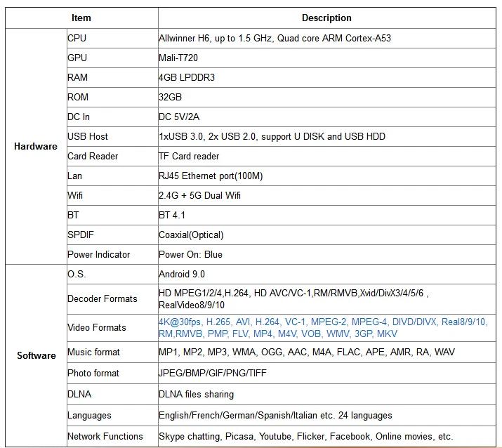Screen dimensions: 502x448
Task: Select the '2.4G + 5G Dual Wifi' cell
Action: [x=199, y=195]
